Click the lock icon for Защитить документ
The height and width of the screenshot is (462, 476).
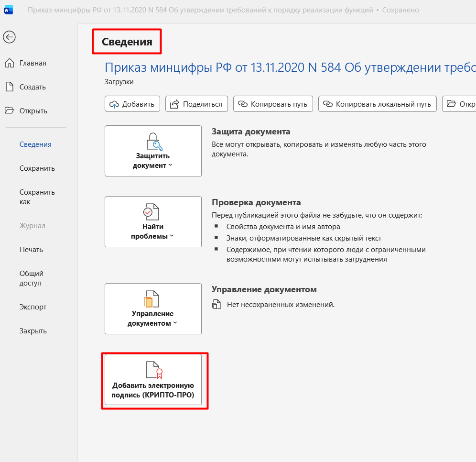click(x=153, y=142)
